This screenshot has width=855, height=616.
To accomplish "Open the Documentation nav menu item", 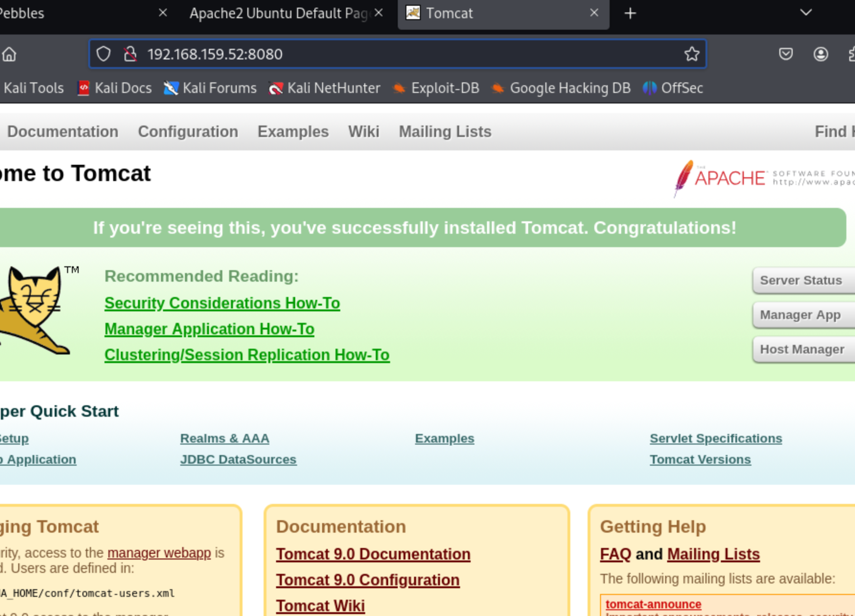I will [x=63, y=132].
